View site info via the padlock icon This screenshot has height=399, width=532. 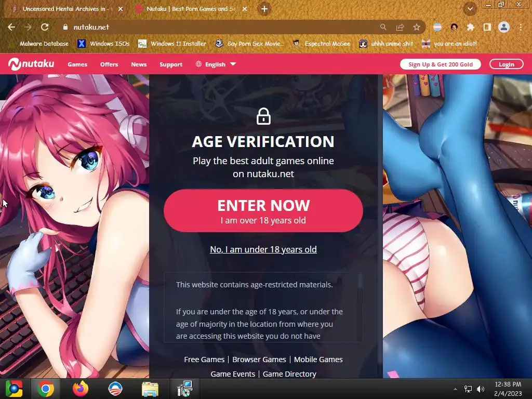65,27
